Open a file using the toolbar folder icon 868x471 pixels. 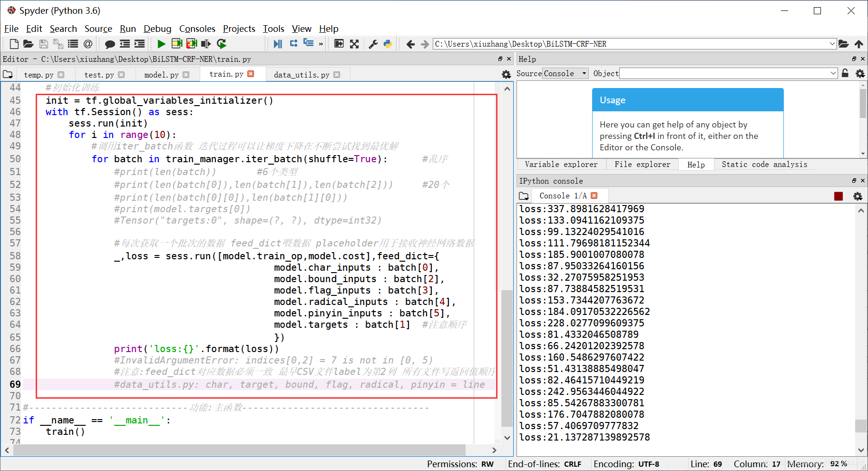[x=29, y=44]
